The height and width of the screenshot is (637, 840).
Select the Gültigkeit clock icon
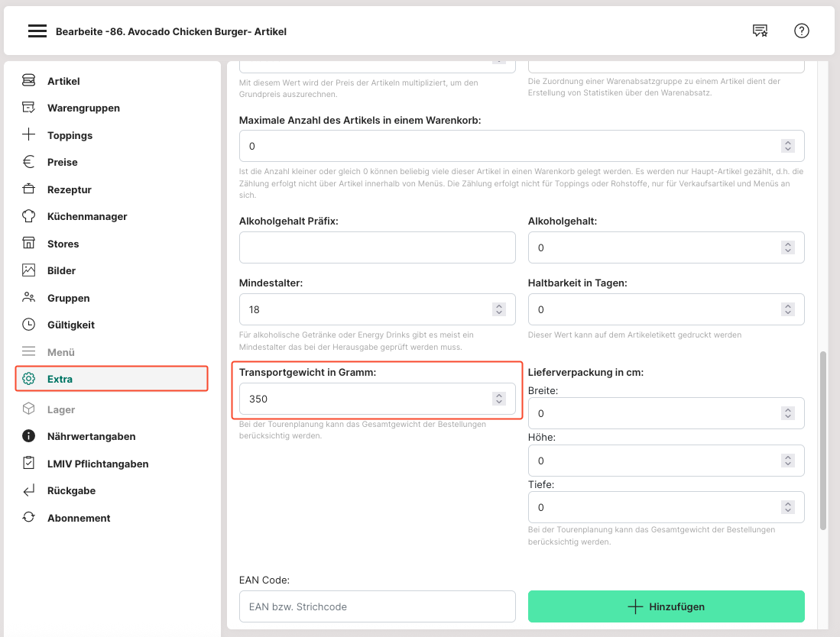coord(29,325)
